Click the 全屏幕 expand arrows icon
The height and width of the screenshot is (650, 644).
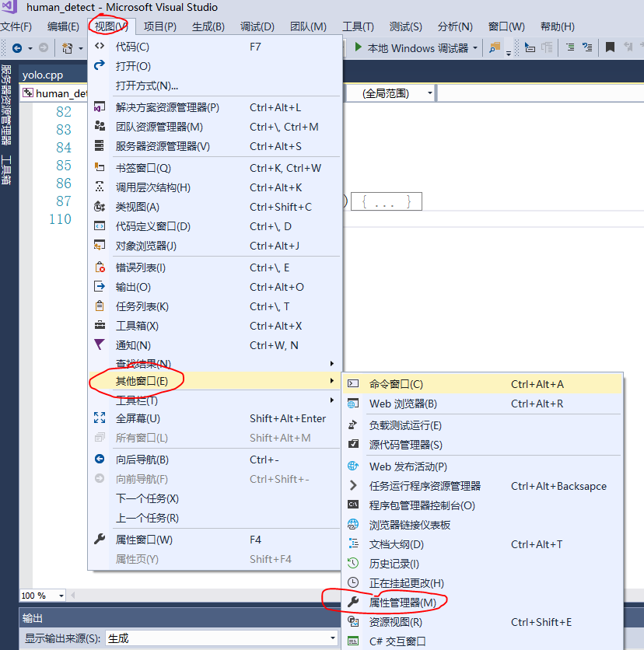pos(100,418)
